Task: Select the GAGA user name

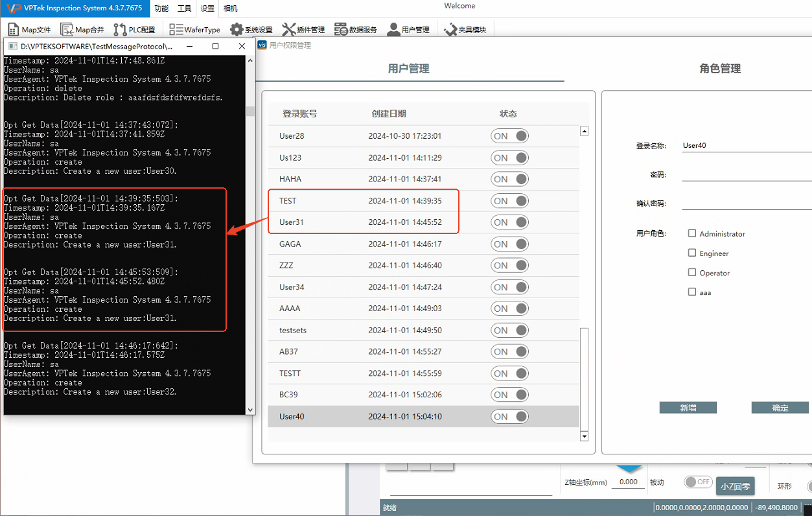Action: (290, 244)
